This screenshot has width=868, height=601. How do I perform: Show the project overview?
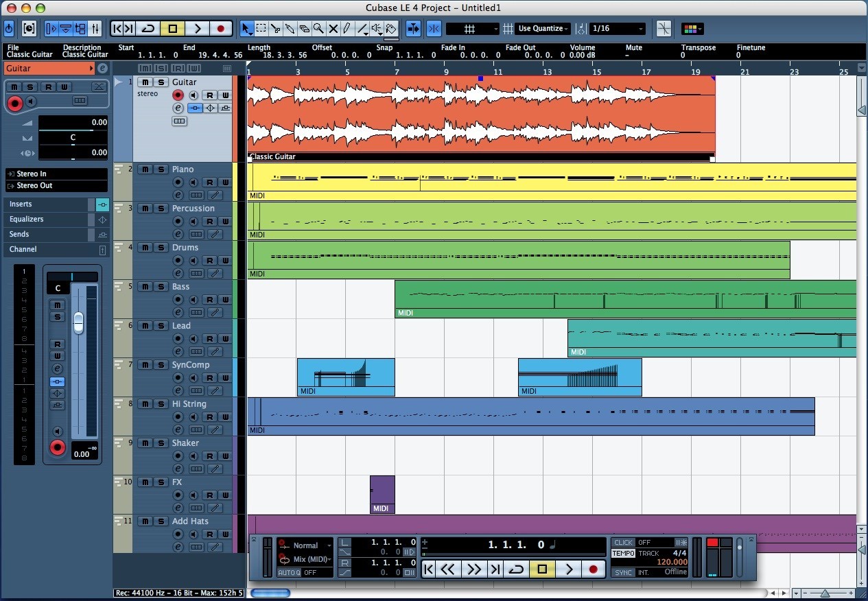tap(80, 29)
